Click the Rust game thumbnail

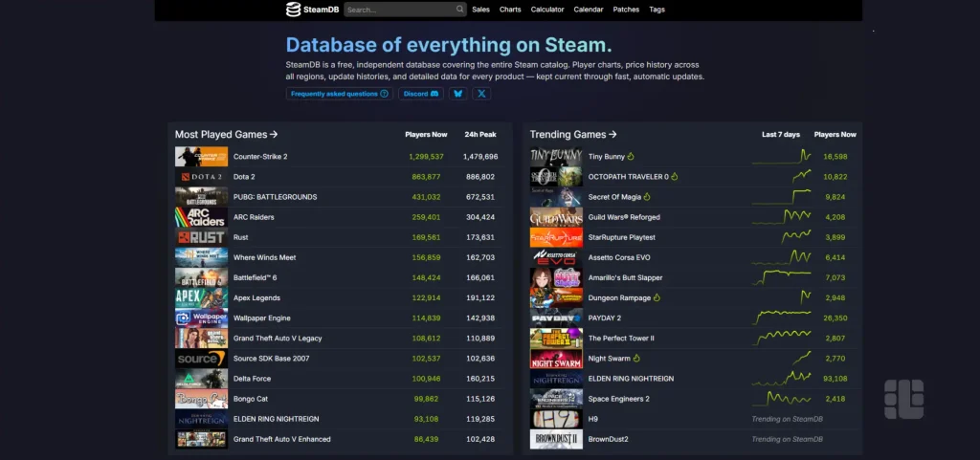201,237
